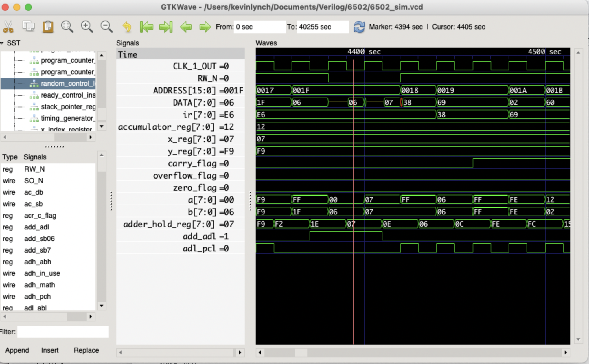This screenshot has height=364, width=589.
Task: Jump to the waveform end arrow icon
Action: point(166,27)
